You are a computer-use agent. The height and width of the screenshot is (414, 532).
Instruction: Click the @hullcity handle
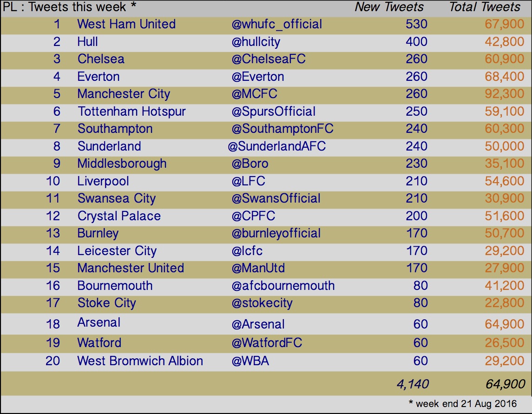(x=256, y=42)
